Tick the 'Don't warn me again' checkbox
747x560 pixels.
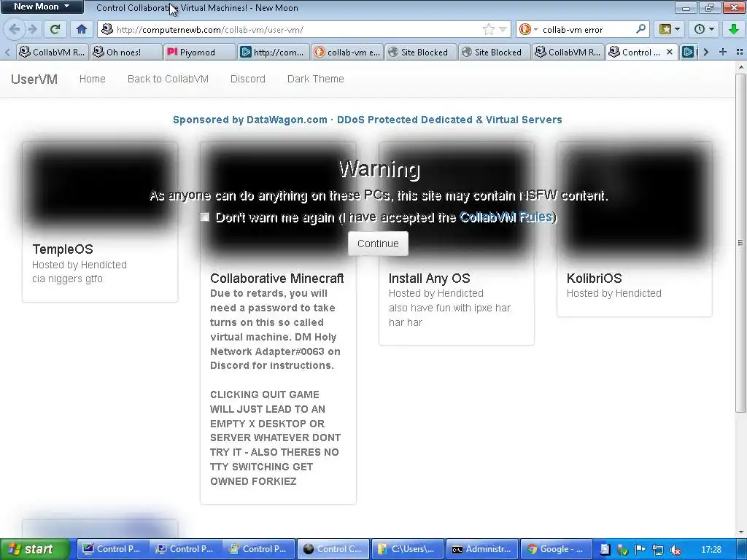205,217
